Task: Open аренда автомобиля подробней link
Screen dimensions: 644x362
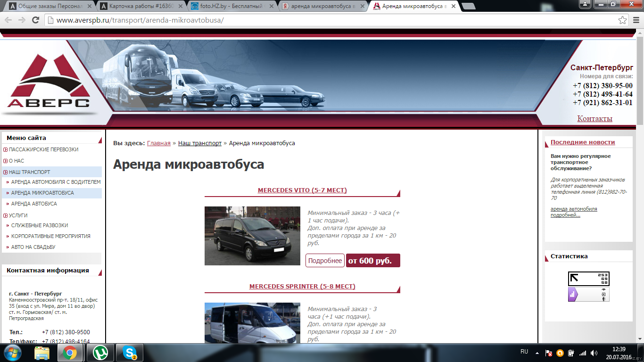Action: point(574,212)
